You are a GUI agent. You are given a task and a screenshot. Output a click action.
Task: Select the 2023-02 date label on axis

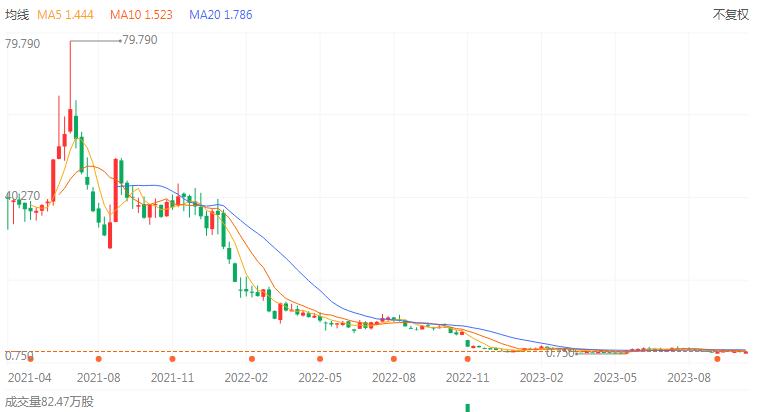[540, 378]
